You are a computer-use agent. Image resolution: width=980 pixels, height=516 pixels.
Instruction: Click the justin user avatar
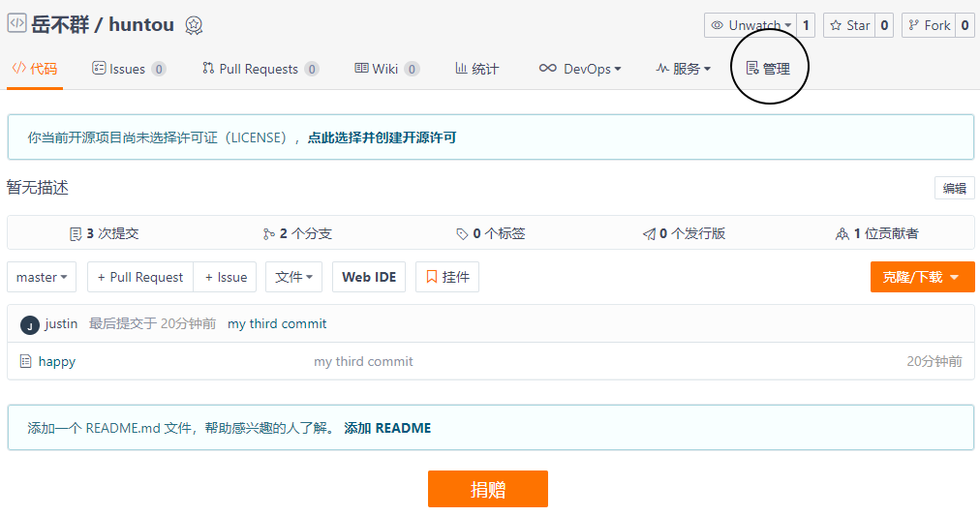pyautogui.click(x=29, y=324)
